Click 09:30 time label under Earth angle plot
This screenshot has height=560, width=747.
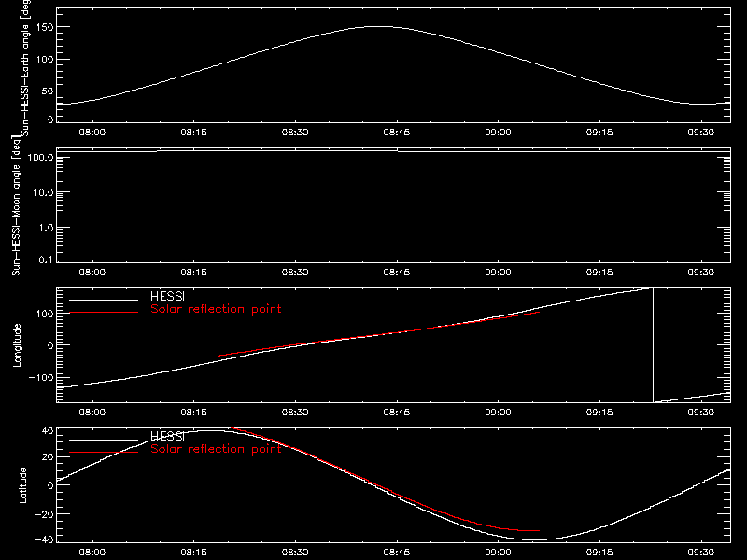pyautogui.click(x=701, y=133)
